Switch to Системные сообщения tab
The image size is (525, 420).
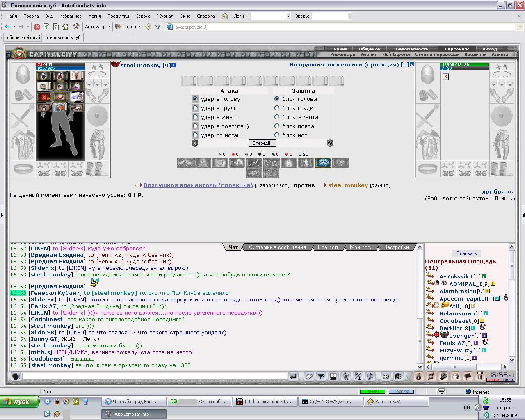point(277,247)
